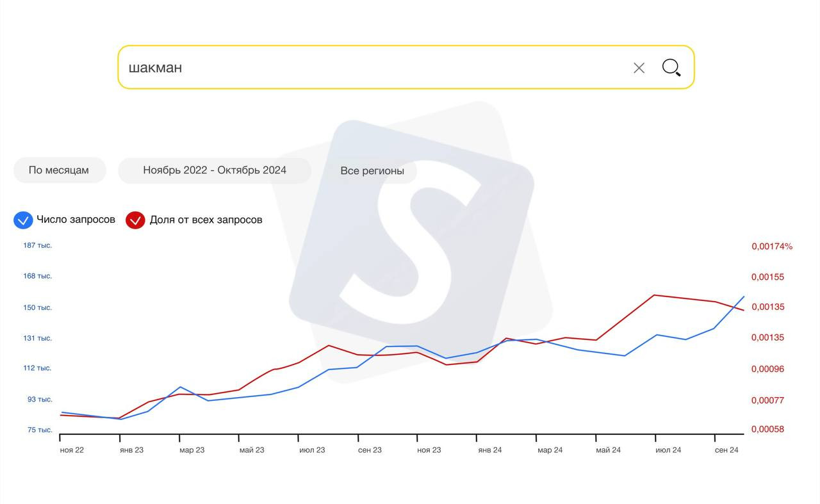
Task: Click the 'мар 23' axis label
Action: pyautogui.click(x=192, y=450)
